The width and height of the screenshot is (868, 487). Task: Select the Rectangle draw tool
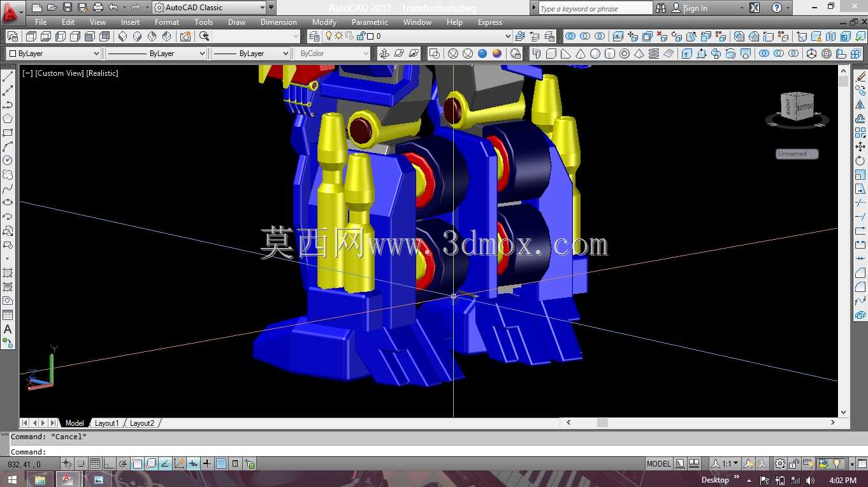(x=8, y=133)
